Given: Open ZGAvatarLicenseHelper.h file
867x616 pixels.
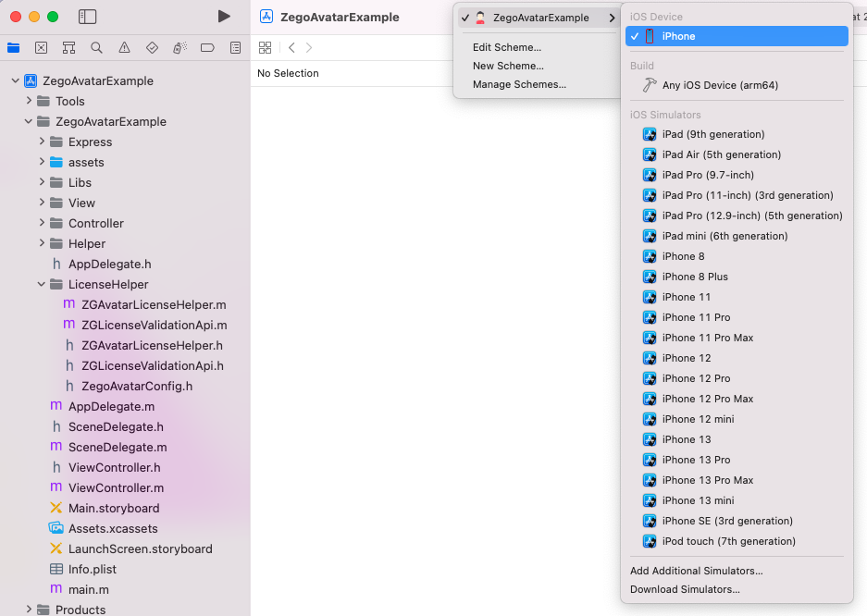Looking at the screenshot, I should coord(152,346).
